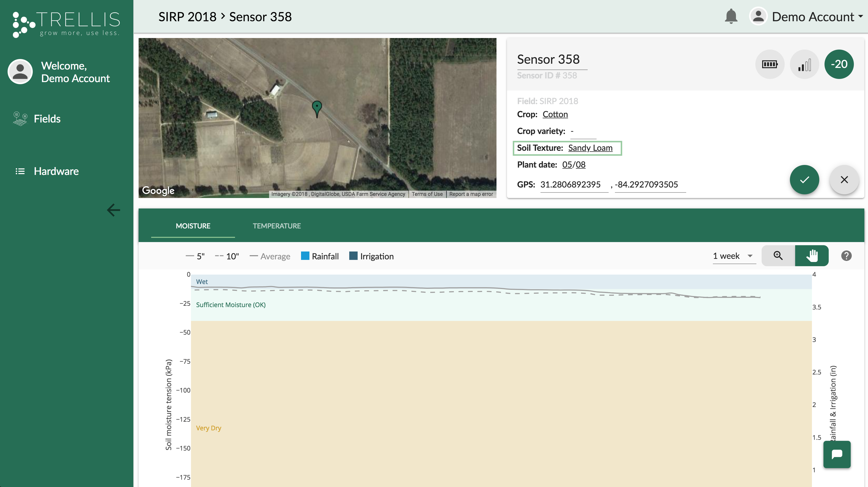Image resolution: width=868 pixels, height=487 pixels.
Task: Open the 1 week time range dropdown
Action: [x=734, y=256]
